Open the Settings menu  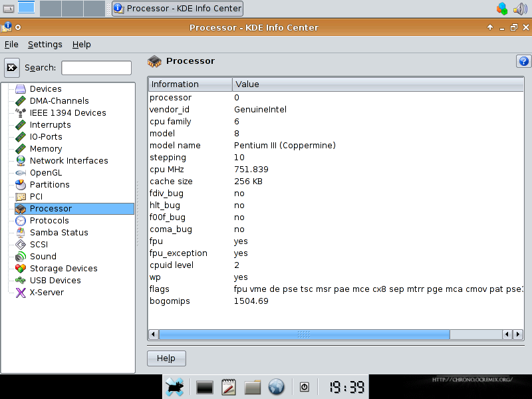coord(45,45)
